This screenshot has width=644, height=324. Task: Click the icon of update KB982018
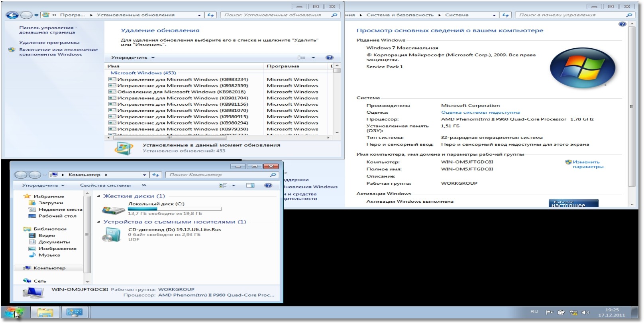112,92
